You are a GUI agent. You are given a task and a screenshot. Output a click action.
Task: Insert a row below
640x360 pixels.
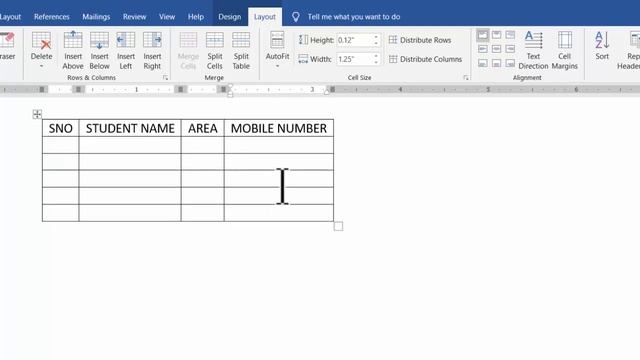point(99,50)
